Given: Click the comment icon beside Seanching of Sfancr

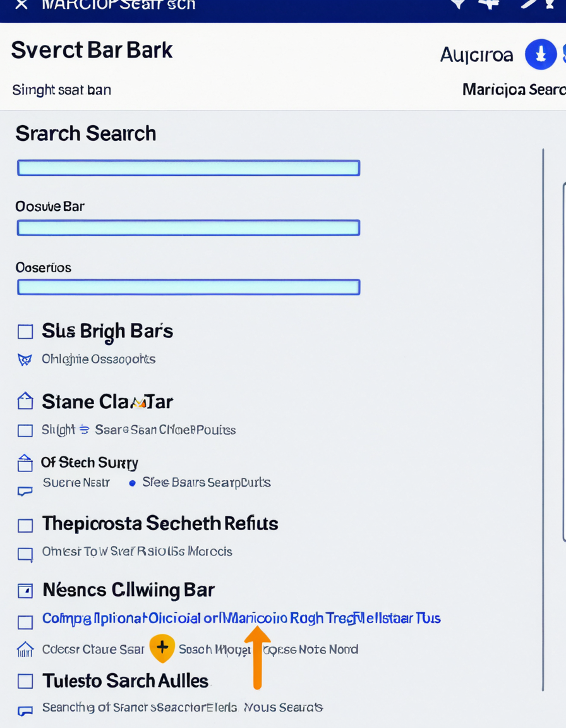Looking at the screenshot, I should click(25, 711).
